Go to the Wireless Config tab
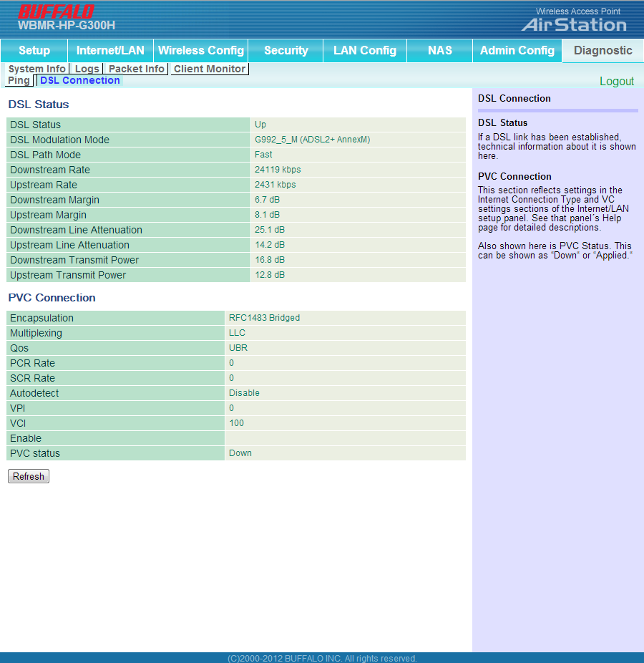644x663 pixels. coord(201,51)
